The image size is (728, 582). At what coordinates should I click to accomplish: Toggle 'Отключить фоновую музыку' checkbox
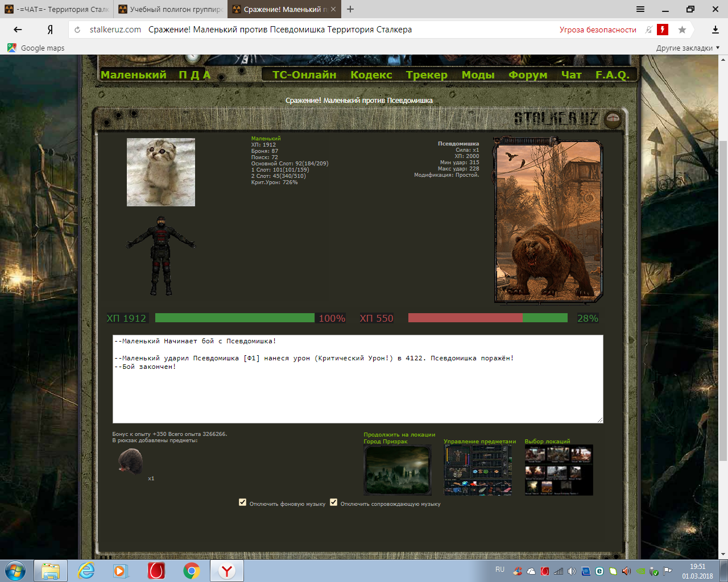(243, 502)
